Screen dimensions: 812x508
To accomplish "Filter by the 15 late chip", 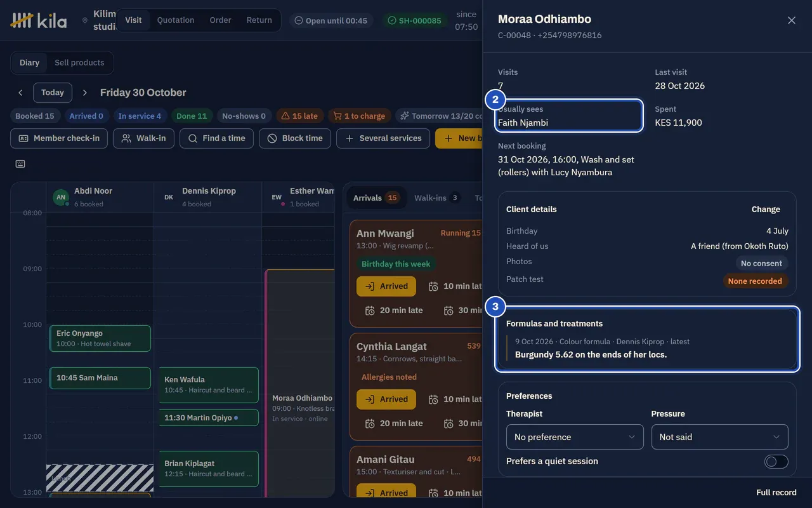I will pyautogui.click(x=299, y=116).
